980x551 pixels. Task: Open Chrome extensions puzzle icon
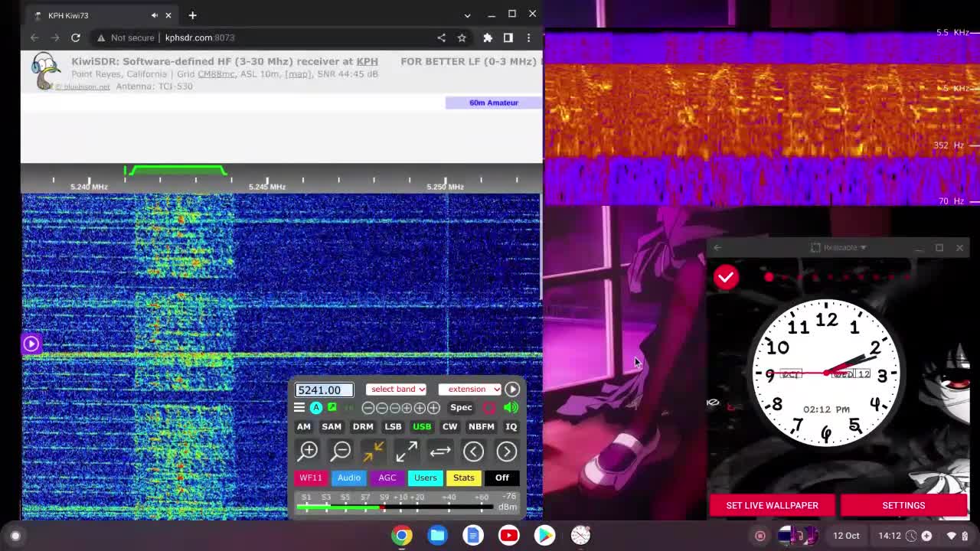click(x=488, y=37)
